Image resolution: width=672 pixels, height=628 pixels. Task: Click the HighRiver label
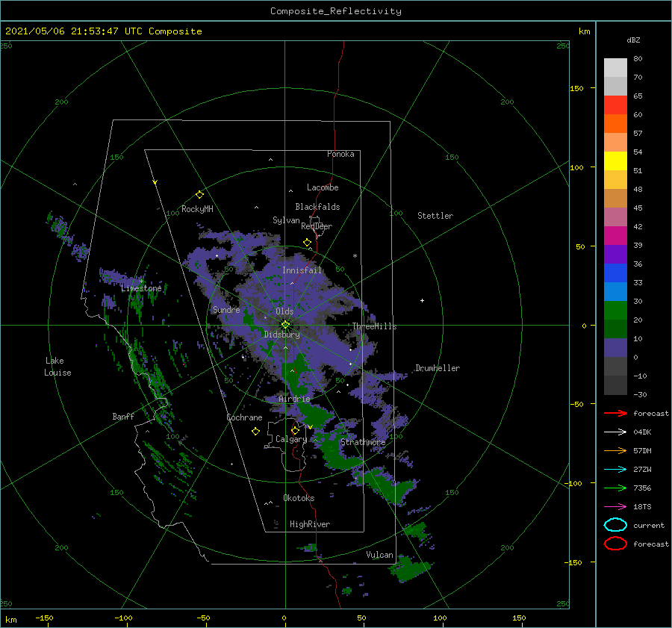(x=310, y=524)
